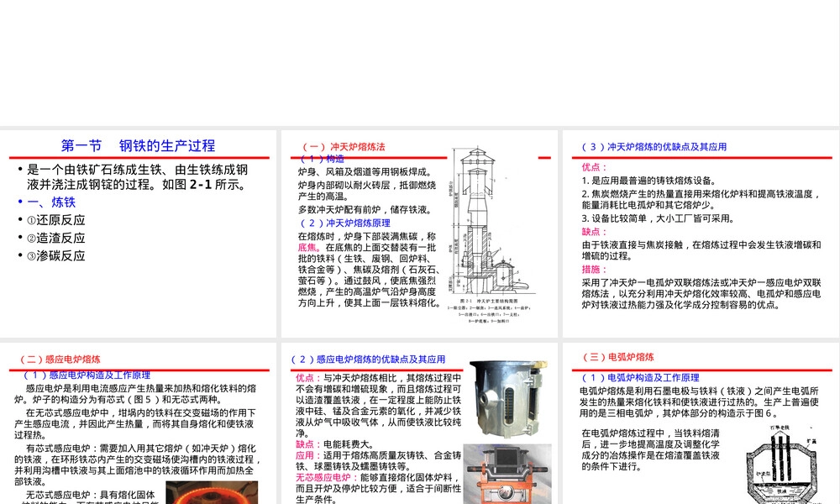
Task: Click the （1）感应电炉构造及工作原理 heading
Action: [87, 375]
